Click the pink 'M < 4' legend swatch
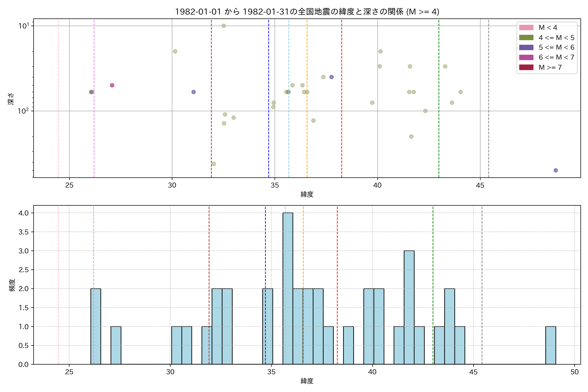The image size is (588, 392). pyautogui.click(x=526, y=27)
